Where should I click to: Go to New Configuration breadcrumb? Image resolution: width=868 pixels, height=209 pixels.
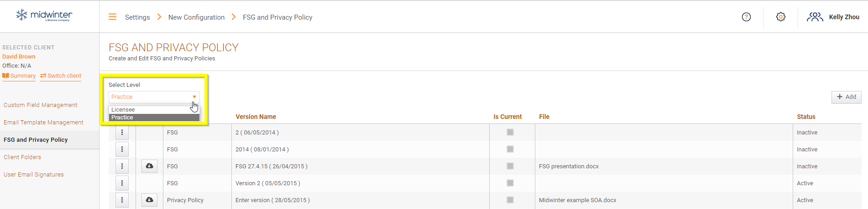[196, 17]
